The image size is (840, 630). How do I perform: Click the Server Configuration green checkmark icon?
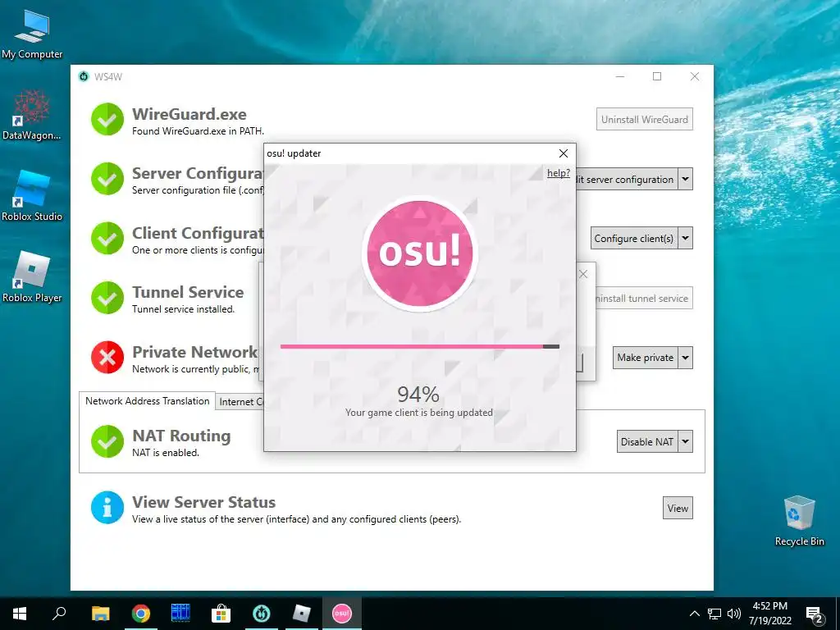pyautogui.click(x=107, y=179)
